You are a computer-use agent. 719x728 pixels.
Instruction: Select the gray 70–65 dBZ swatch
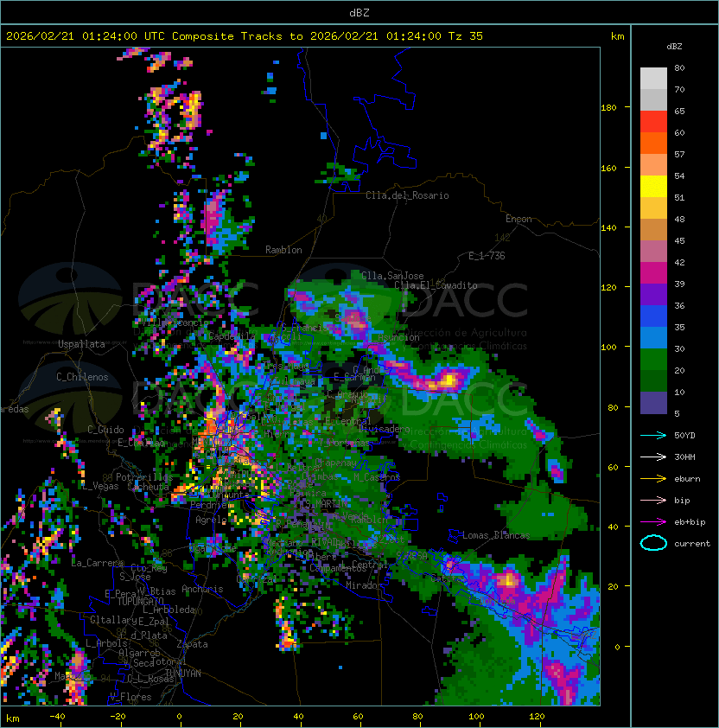point(653,99)
